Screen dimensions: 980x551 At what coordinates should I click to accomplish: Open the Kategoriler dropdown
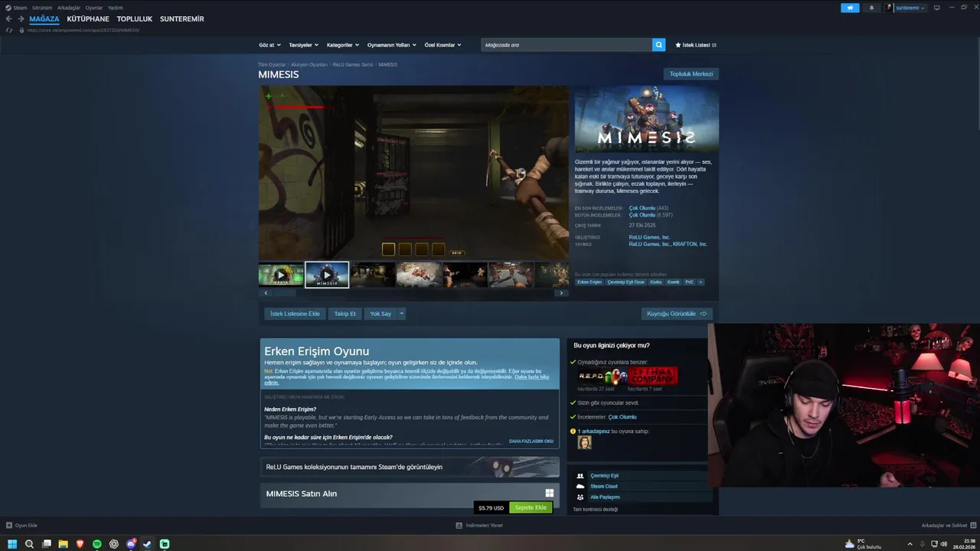click(342, 45)
